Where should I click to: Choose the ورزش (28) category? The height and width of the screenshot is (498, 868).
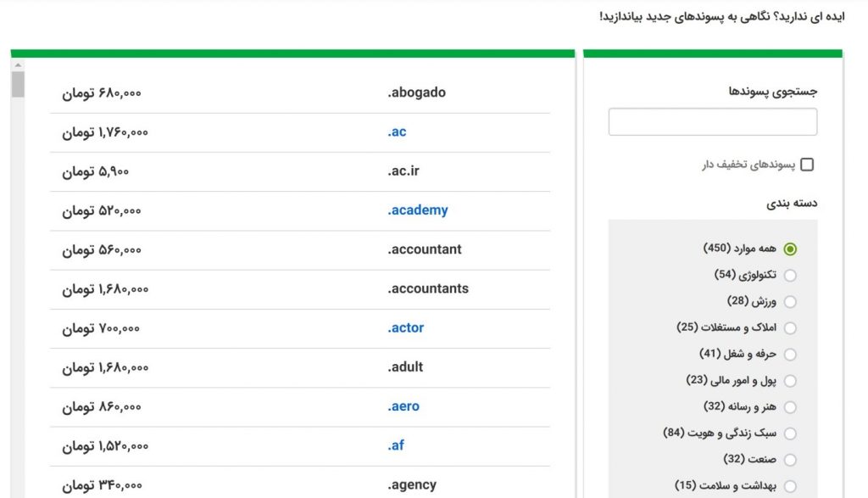pos(790,302)
